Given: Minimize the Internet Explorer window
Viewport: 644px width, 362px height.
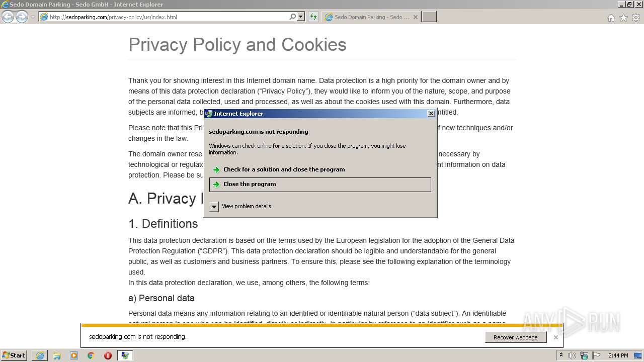Looking at the screenshot, I should click(622, 4).
